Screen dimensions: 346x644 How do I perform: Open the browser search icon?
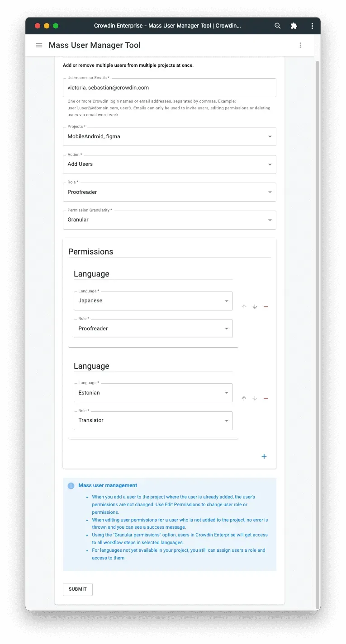click(277, 26)
